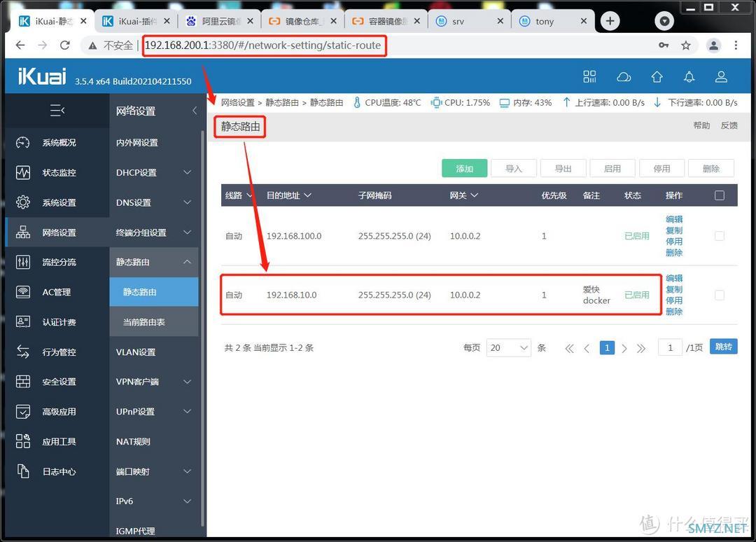Switch to the srv browser tab
This screenshot has width=756, height=542.
469,21
